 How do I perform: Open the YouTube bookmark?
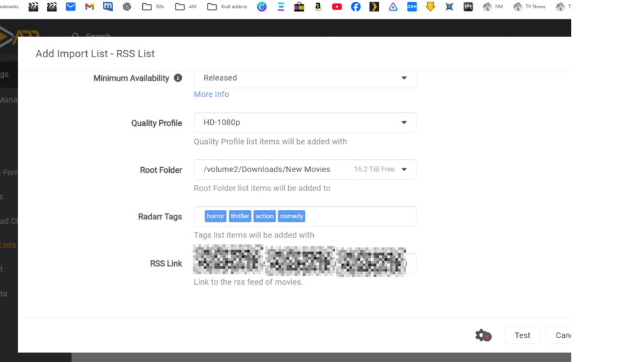pos(337,7)
